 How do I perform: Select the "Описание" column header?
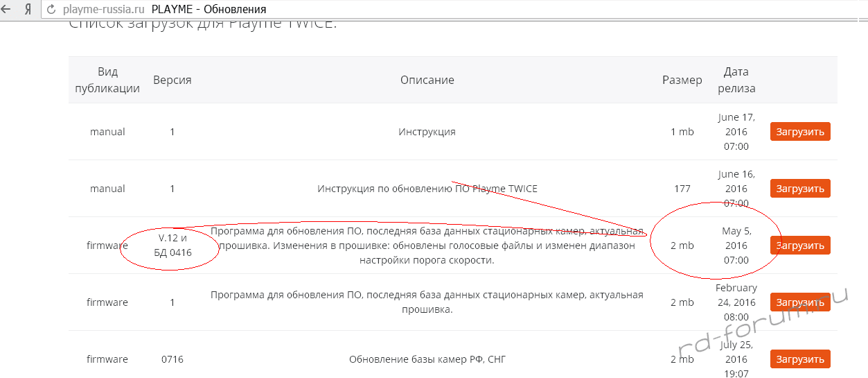[427, 80]
